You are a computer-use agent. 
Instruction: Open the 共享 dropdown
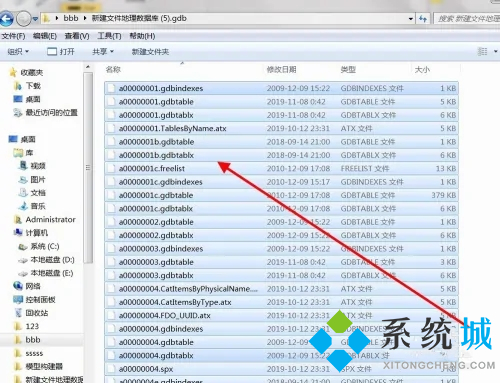pos(103,52)
